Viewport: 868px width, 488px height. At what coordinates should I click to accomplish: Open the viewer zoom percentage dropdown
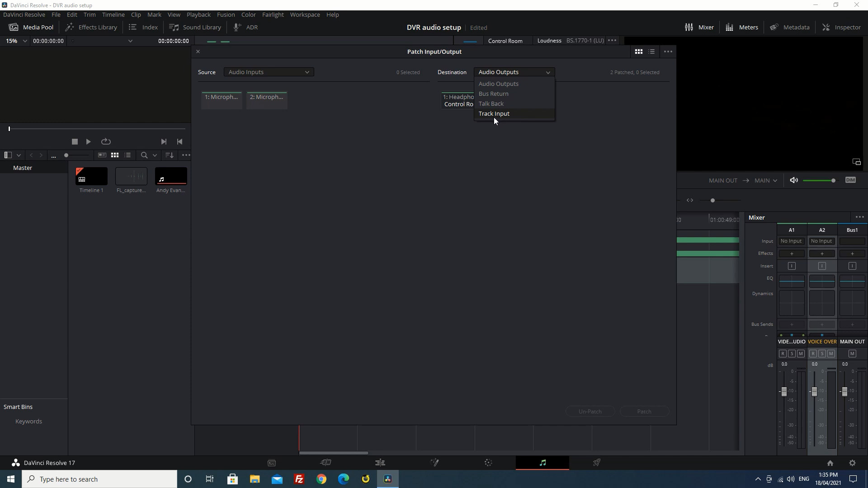click(x=16, y=41)
